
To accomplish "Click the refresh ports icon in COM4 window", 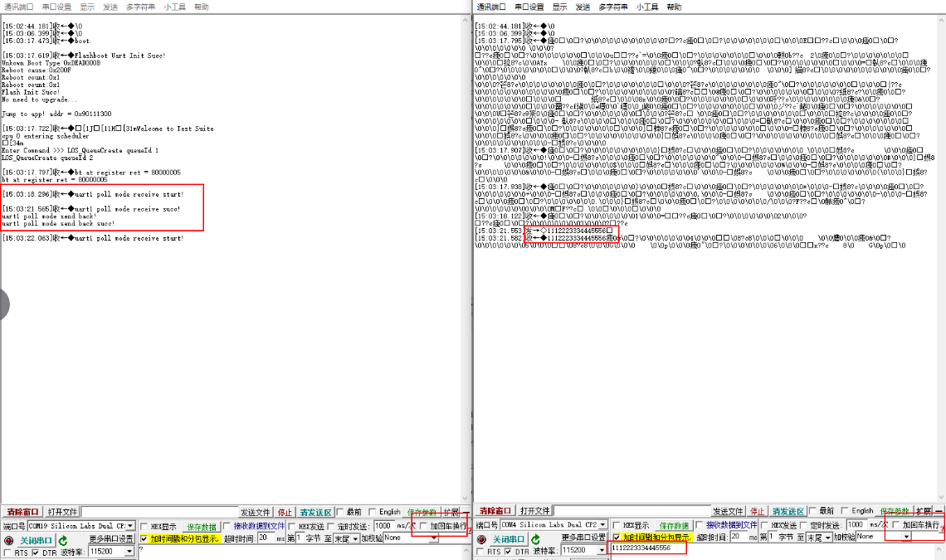I will click(x=536, y=540).
